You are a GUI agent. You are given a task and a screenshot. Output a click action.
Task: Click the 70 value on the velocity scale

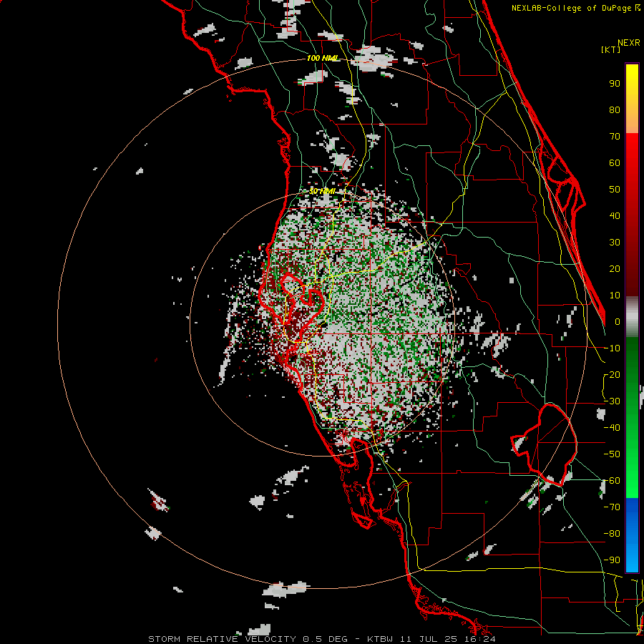615,137
